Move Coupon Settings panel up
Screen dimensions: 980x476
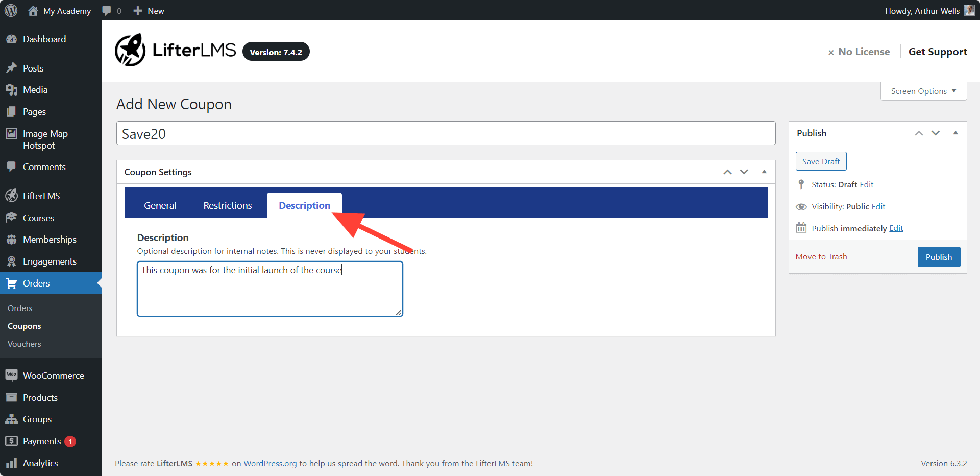coord(727,172)
